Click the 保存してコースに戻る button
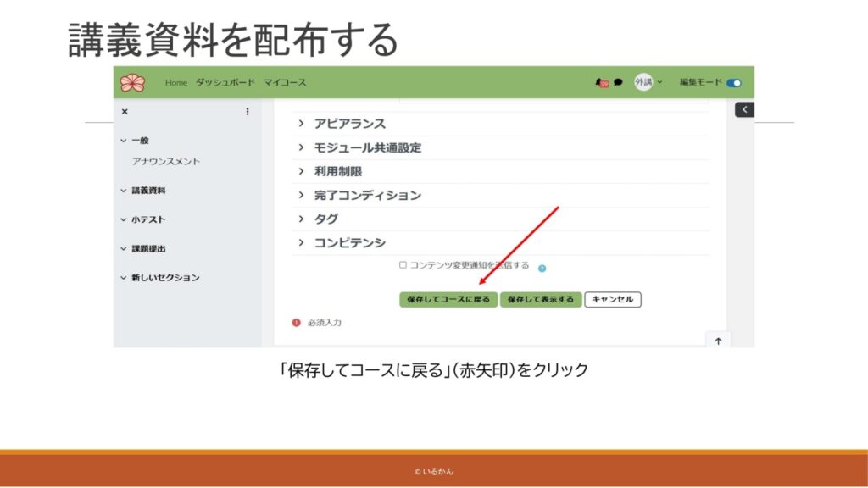The image size is (868, 488). (448, 299)
